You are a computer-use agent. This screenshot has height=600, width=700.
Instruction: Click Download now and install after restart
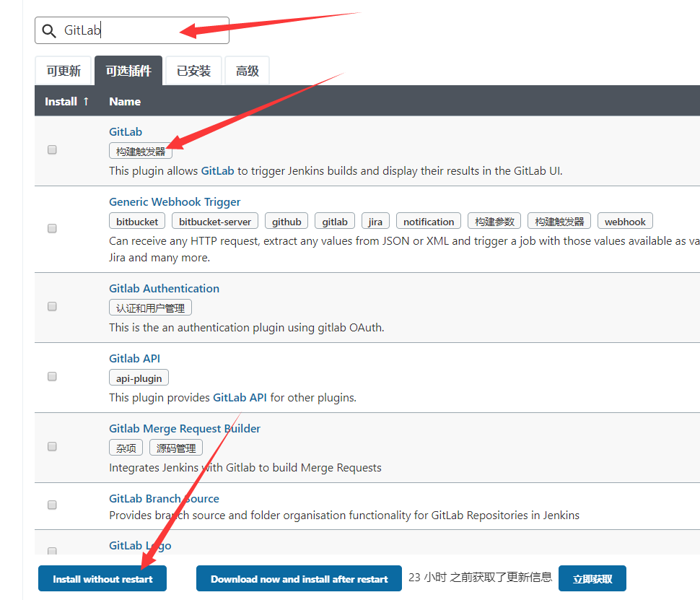tap(299, 578)
